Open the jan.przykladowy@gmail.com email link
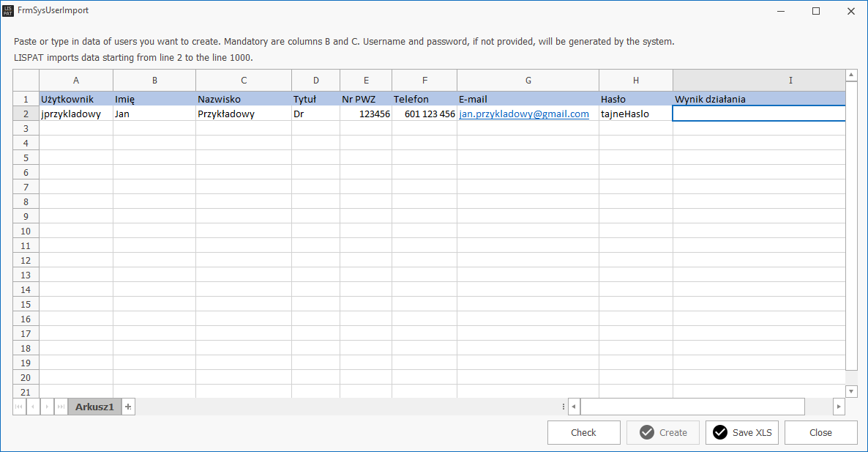 pos(524,114)
